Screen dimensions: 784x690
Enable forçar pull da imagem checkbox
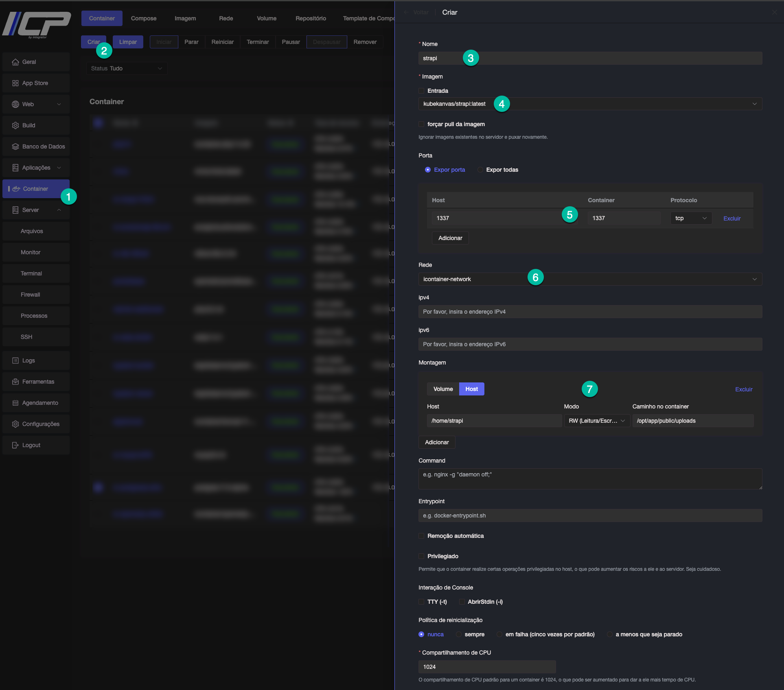coord(421,124)
